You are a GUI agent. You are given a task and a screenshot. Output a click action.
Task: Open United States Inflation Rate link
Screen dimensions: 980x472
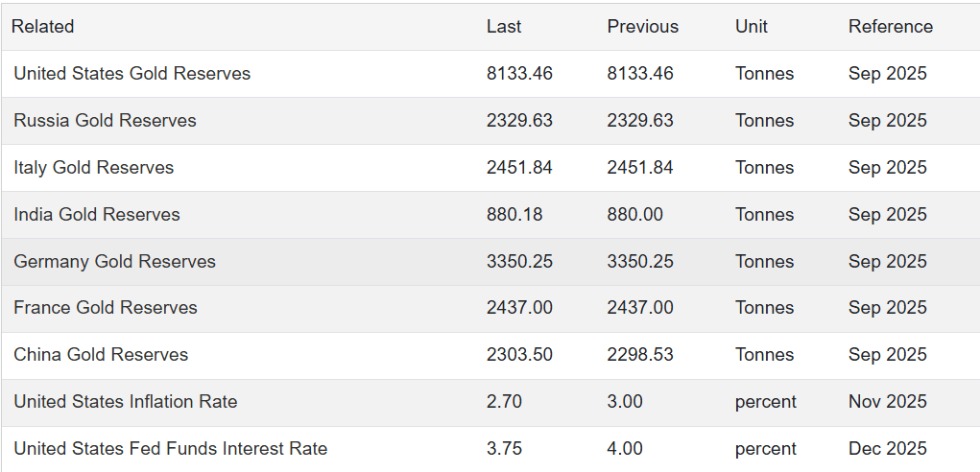[x=125, y=402]
